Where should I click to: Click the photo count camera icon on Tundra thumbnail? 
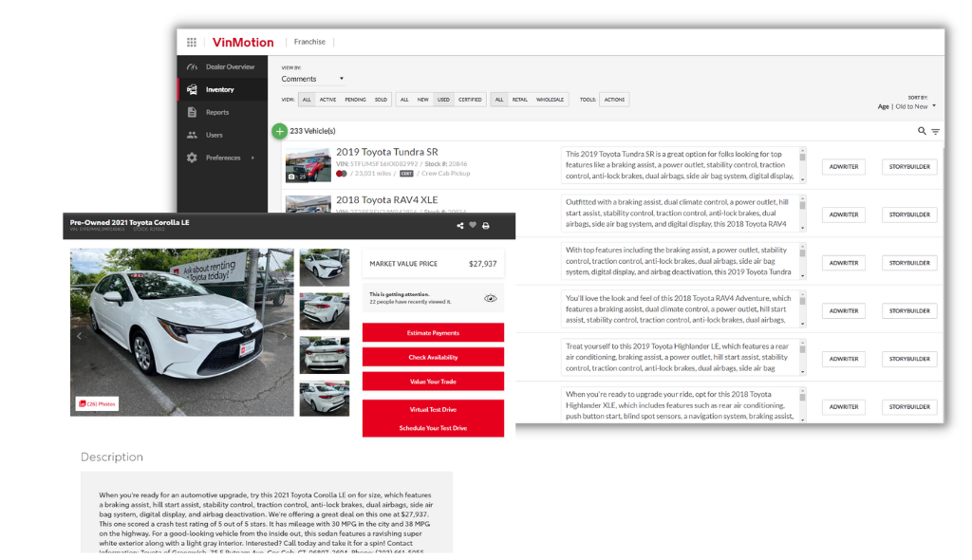coord(291,177)
